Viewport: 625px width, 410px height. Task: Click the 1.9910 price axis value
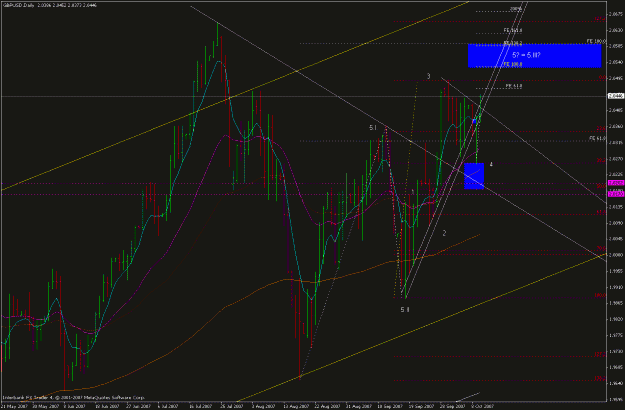[615, 287]
